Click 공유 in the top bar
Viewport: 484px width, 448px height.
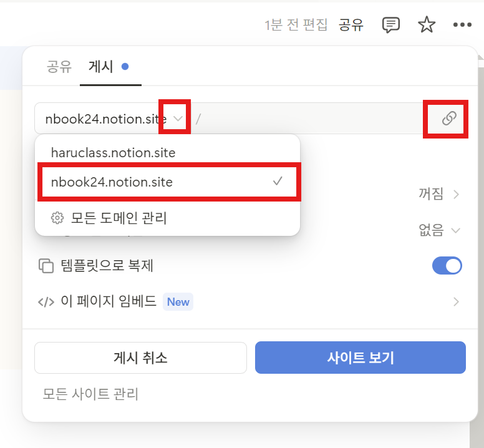coord(351,25)
